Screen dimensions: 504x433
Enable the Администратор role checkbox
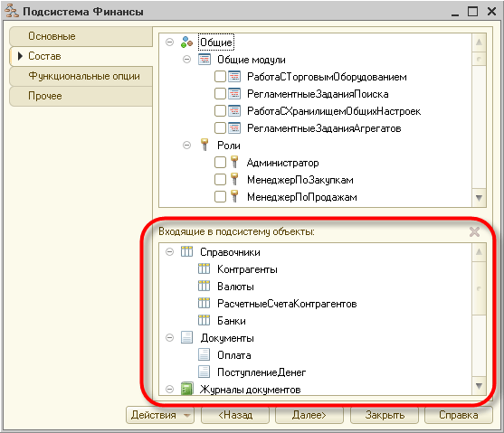point(220,162)
